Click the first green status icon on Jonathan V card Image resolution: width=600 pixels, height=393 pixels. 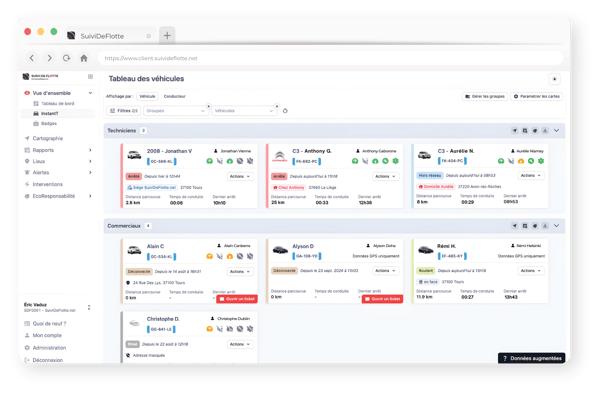coord(210,161)
